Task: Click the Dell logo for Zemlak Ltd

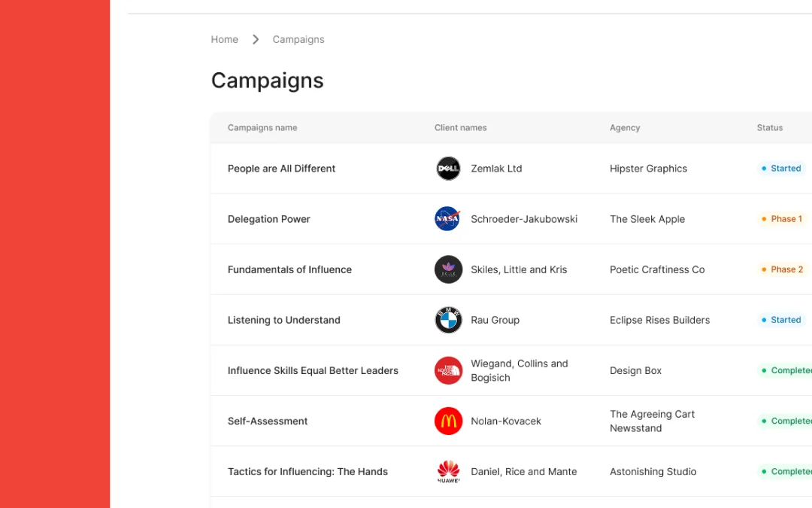Action: (448, 169)
